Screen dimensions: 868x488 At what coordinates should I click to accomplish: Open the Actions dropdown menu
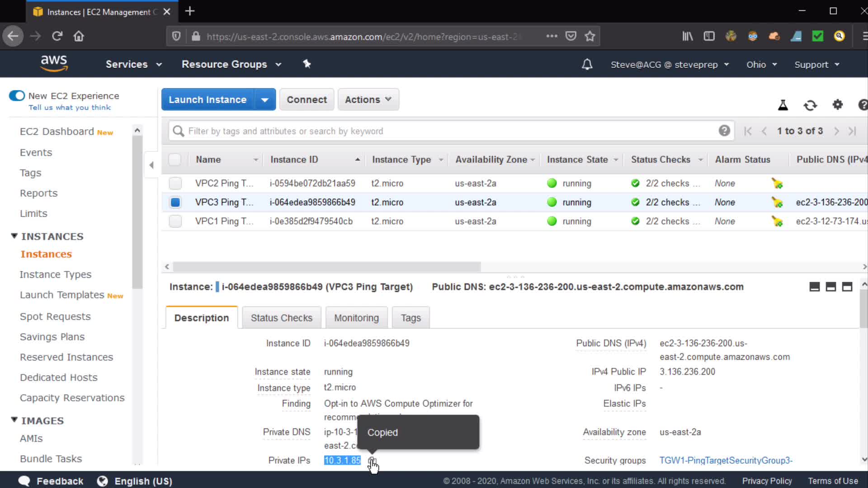point(368,99)
